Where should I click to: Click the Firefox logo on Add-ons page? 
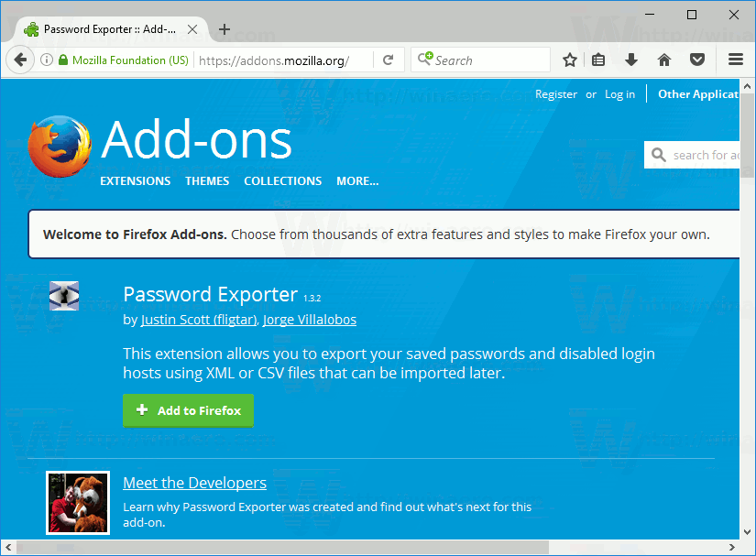(60, 147)
